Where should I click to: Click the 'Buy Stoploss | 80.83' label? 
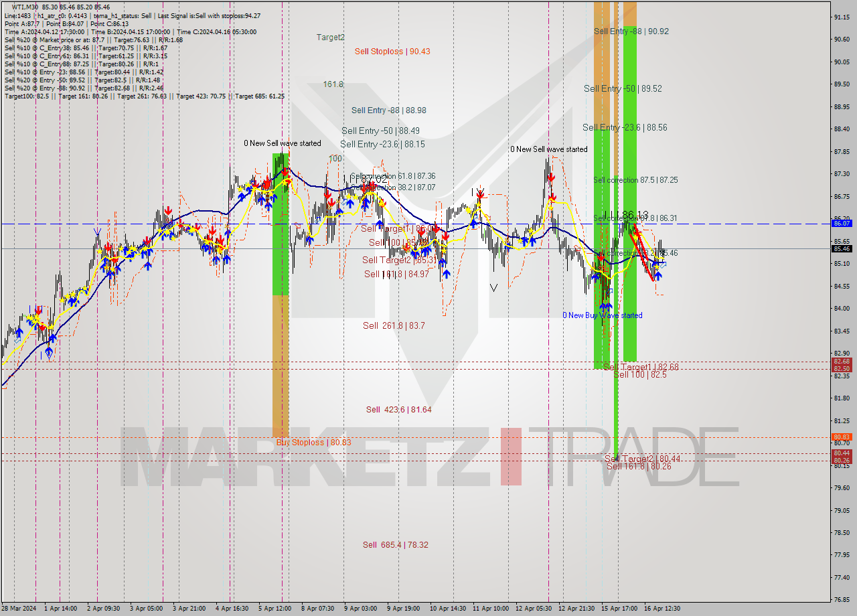click(x=314, y=443)
